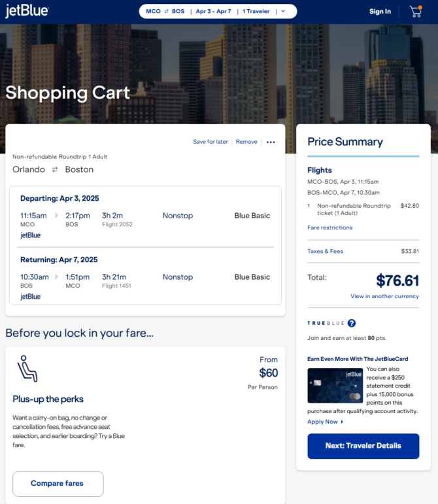This screenshot has width=438, height=504.
Task: Open the TrueBlue help question mark icon
Action: (x=352, y=323)
